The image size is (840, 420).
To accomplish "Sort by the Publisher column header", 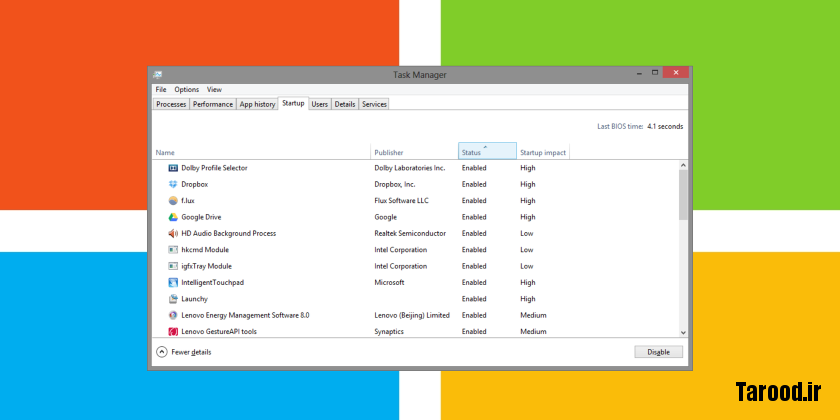I will [x=414, y=152].
